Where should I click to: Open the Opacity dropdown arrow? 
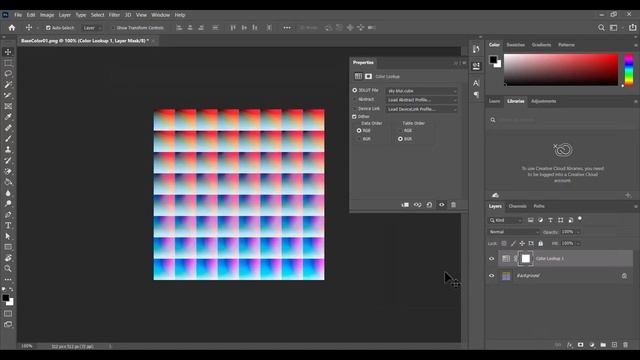click(x=578, y=232)
